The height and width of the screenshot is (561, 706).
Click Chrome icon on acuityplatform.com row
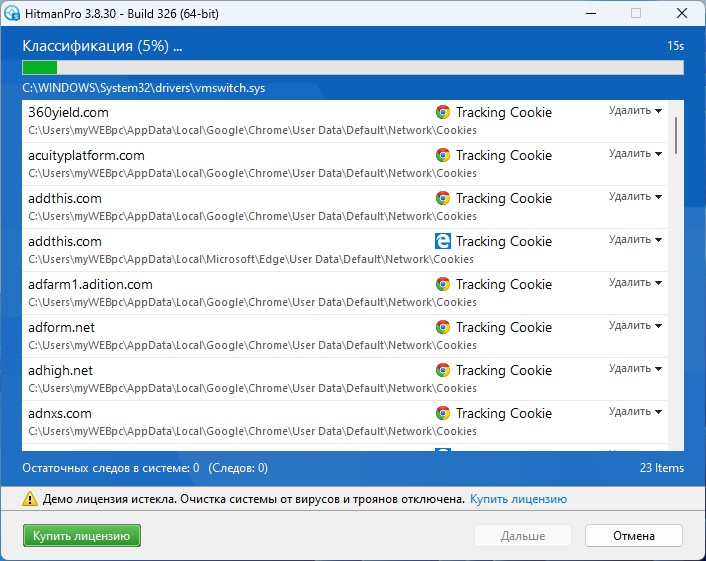coord(443,155)
